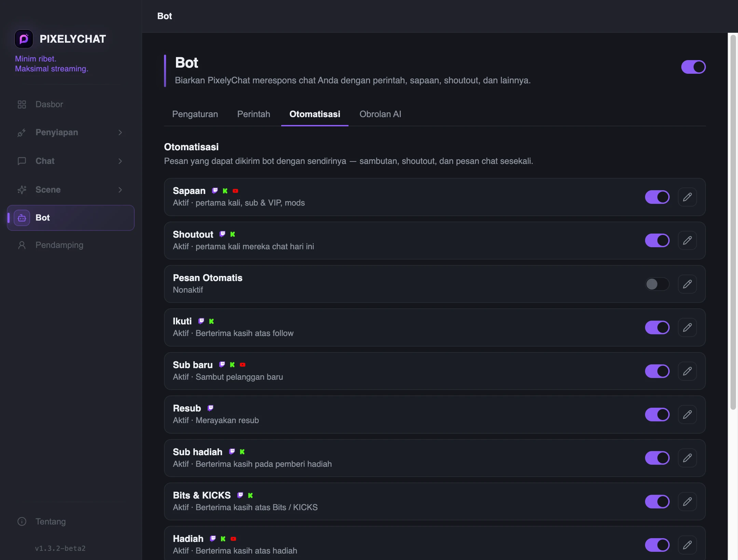Go to the Obrolan AI tab
Screen dimensions: 738x560
380,114
